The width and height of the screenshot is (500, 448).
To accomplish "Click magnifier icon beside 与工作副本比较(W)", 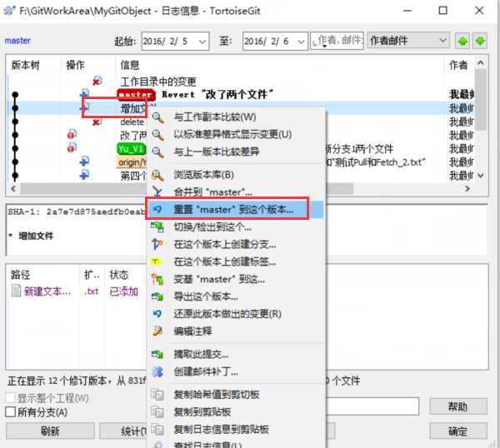I will click(157, 117).
